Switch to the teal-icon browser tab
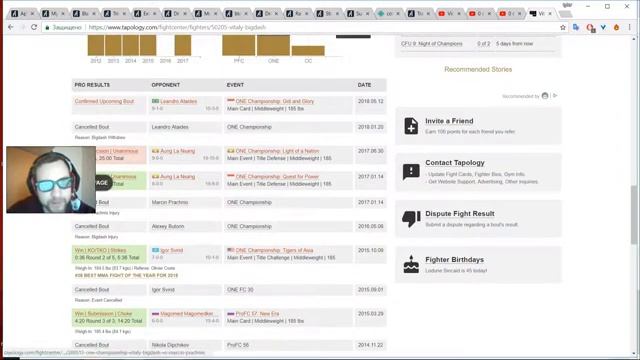640x360 pixels. tap(381, 13)
